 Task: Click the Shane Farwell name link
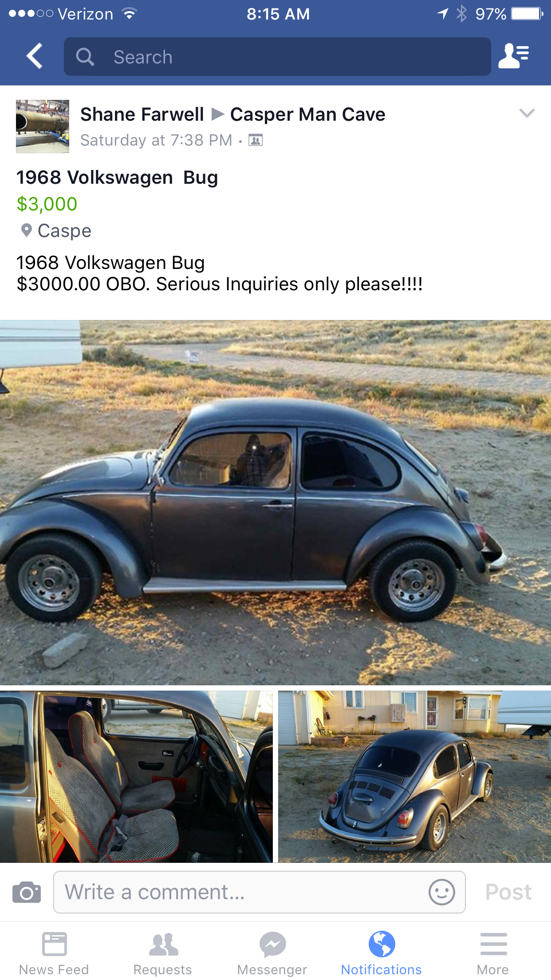(142, 115)
